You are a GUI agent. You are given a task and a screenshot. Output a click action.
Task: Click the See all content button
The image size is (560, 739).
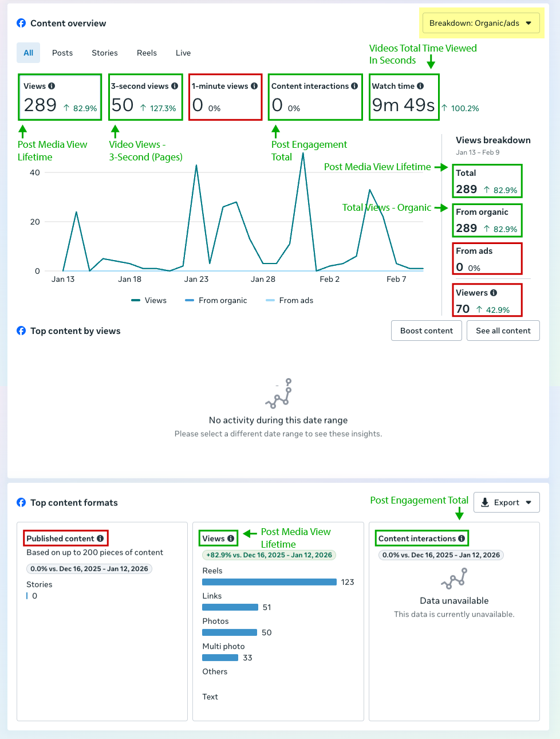point(503,331)
